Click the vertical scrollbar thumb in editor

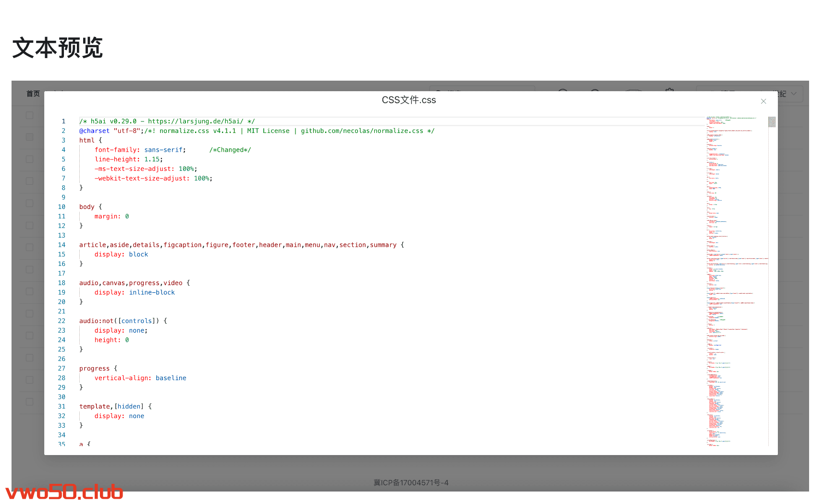tap(772, 122)
